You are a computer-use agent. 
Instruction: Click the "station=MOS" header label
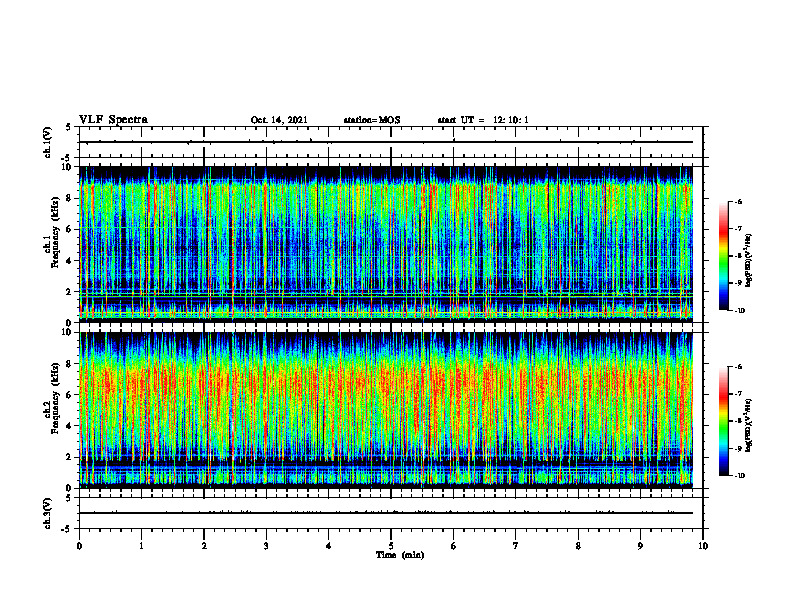click(x=372, y=120)
